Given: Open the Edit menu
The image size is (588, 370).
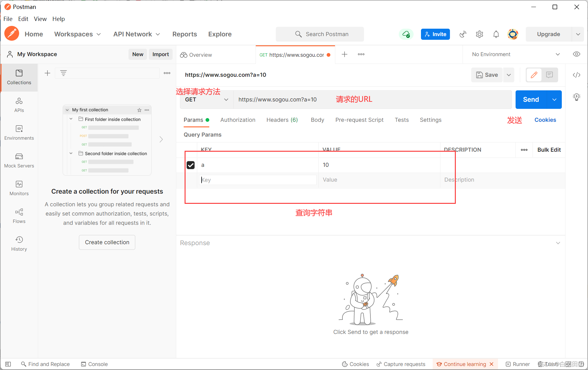Looking at the screenshot, I should pyautogui.click(x=23, y=19).
